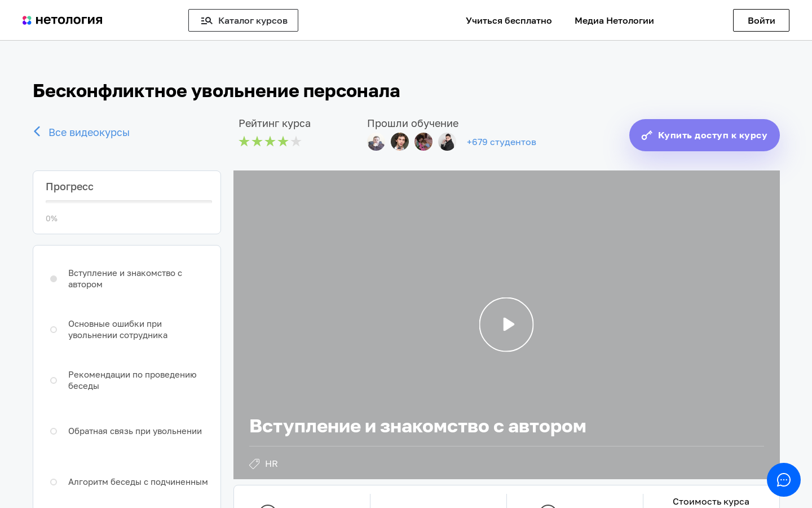Click status circle beside Основные ошибки lesson
The width and height of the screenshot is (812, 508).
click(x=54, y=330)
